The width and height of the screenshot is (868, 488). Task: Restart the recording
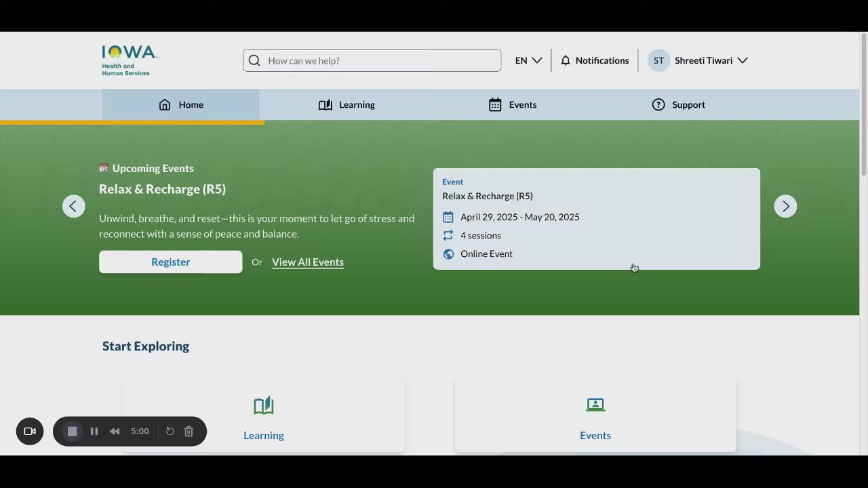170,431
